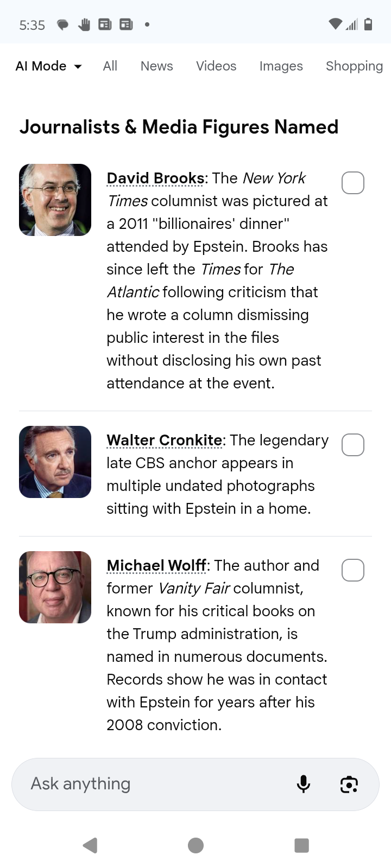The image size is (391, 868).
Task: Open recent apps square button
Action: tap(301, 845)
